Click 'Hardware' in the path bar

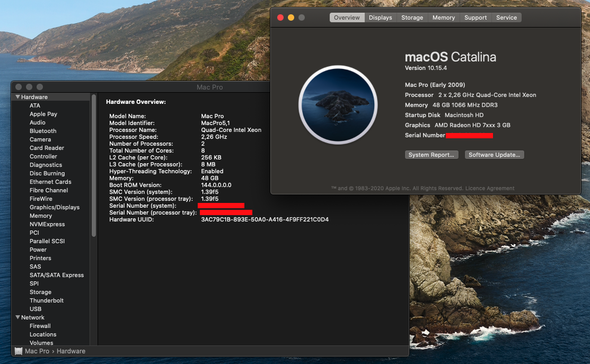pos(71,351)
